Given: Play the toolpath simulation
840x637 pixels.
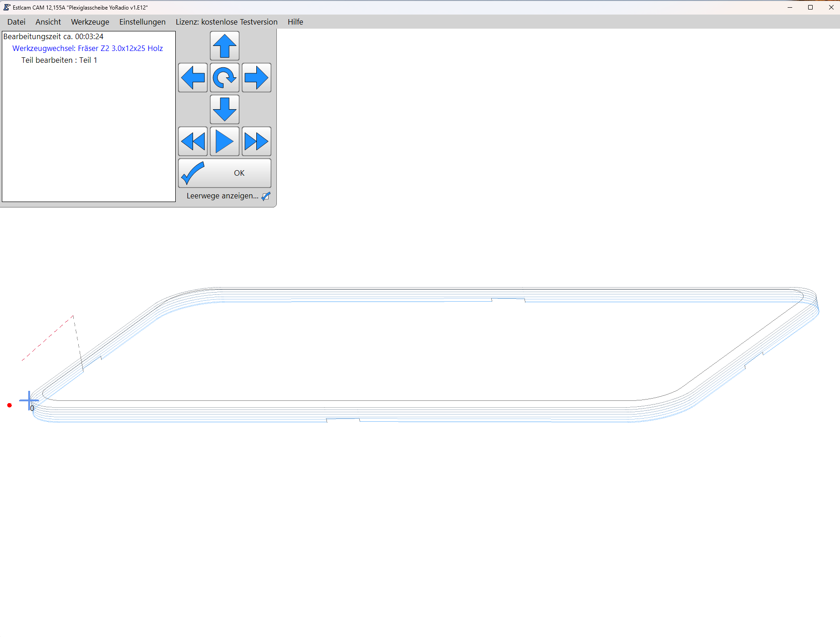Looking at the screenshot, I should (224, 142).
